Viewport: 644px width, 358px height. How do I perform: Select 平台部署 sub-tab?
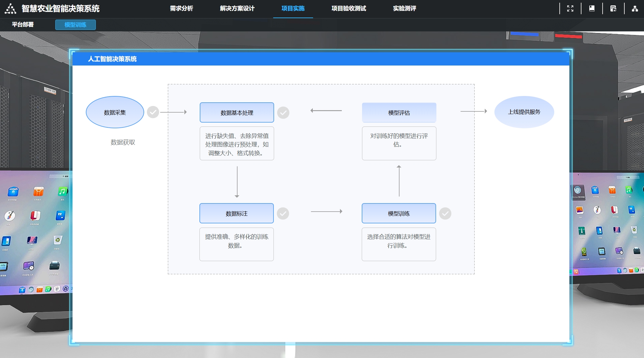coord(23,24)
